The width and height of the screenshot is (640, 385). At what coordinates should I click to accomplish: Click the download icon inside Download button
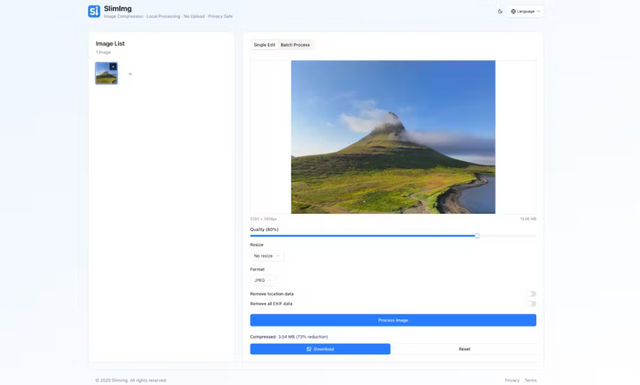pyautogui.click(x=309, y=349)
